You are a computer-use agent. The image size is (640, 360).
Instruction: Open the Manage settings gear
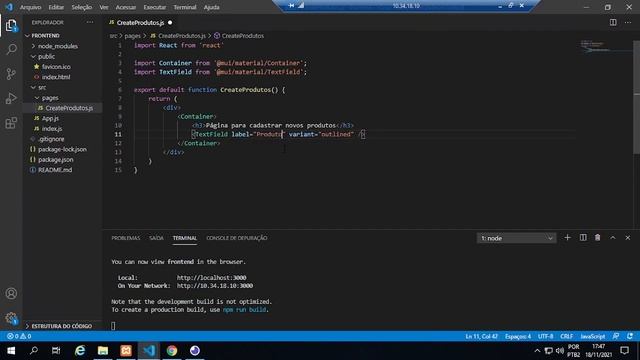[x=11, y=318]
